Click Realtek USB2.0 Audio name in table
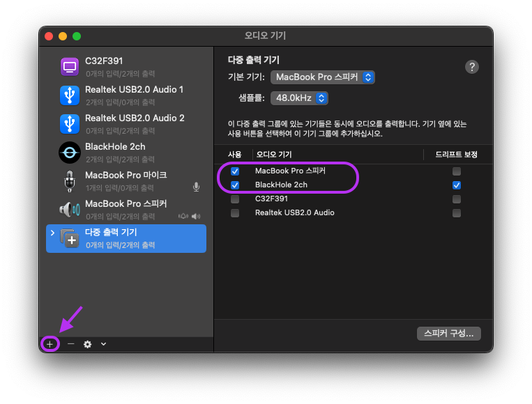Screen dimensions: 532x404 click(294, 212)
